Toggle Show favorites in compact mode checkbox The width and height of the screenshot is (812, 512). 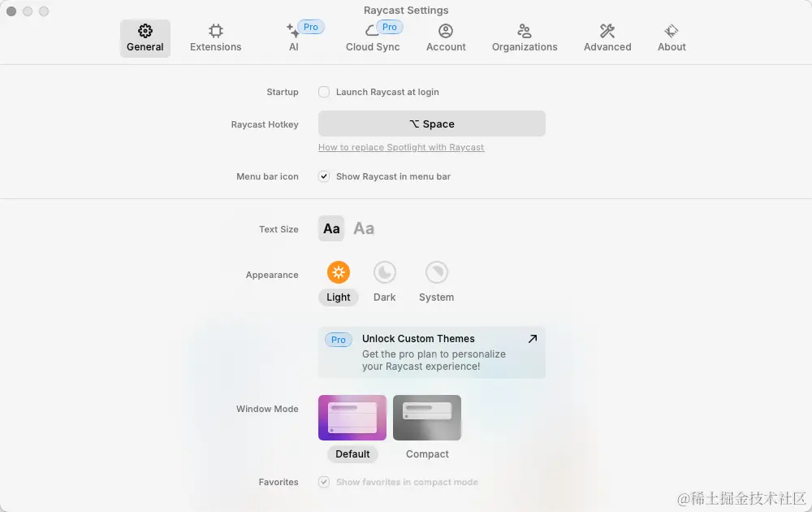point(324,482)
